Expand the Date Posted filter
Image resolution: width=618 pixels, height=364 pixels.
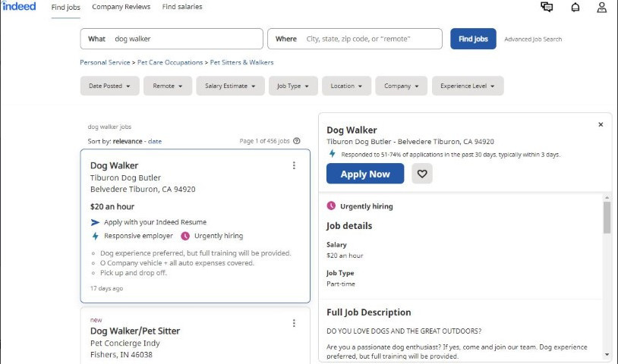coord(109,86)
